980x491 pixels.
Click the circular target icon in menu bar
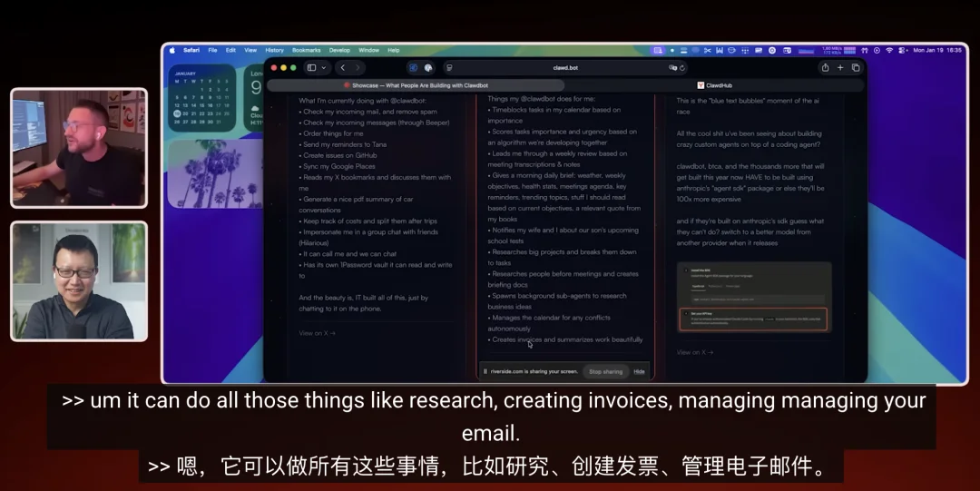[x=772, y=50]
